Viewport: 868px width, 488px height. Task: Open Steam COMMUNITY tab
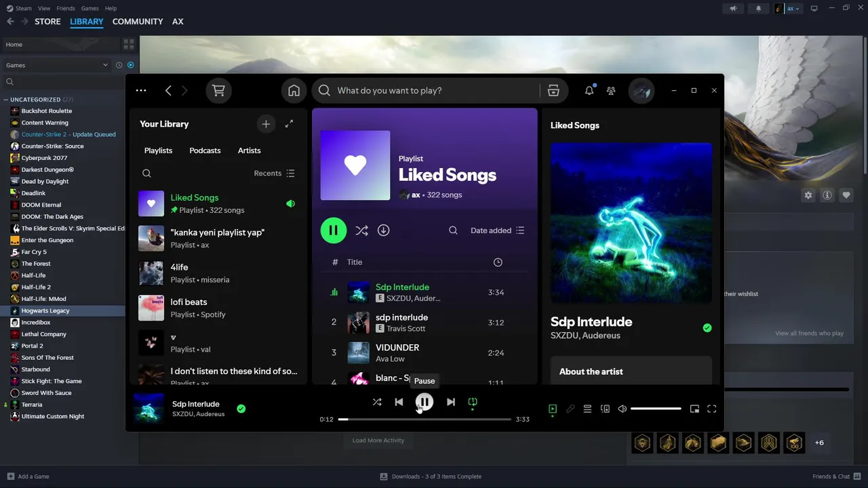[138, 22]
